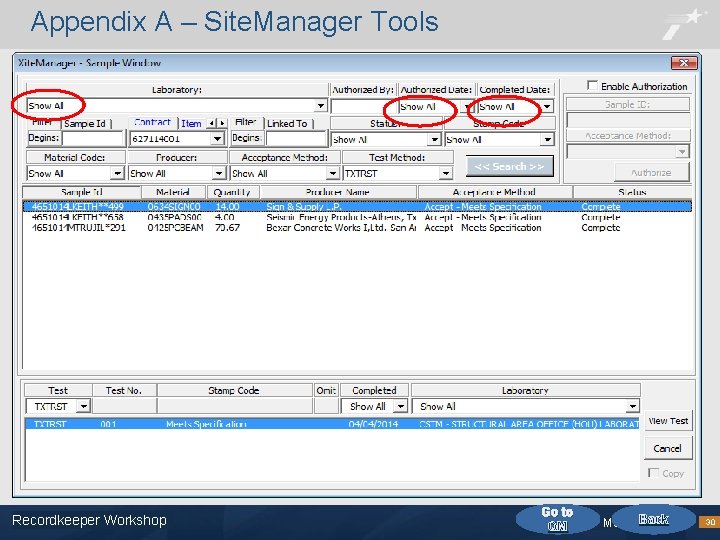Switch to the Contract tab
The height and width of the screenshot is (540, 720).
click(x=153, y=123)
